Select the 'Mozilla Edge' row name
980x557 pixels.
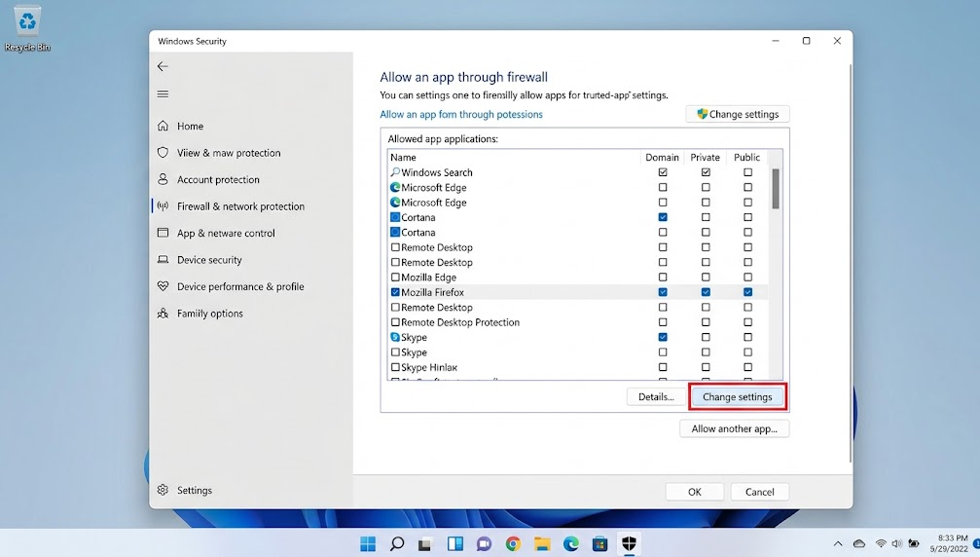pos(428,277)
